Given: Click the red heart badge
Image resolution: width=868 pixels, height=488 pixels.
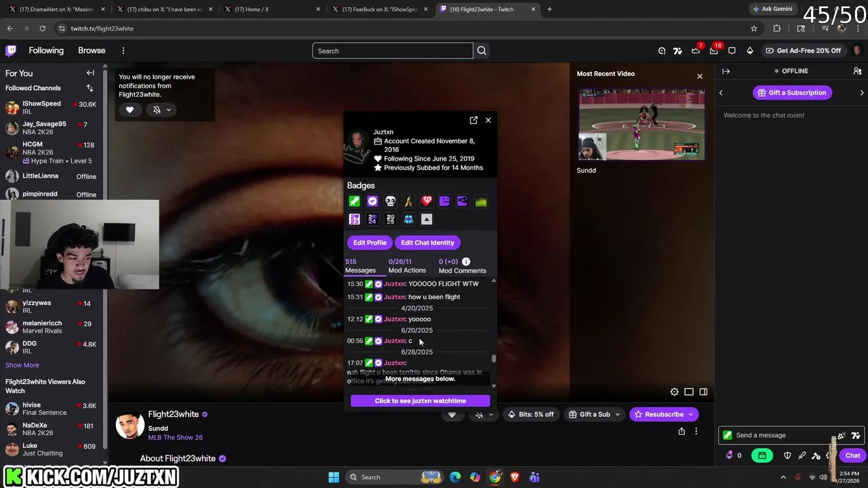Looking at the screenshot, I should (427, 201).
